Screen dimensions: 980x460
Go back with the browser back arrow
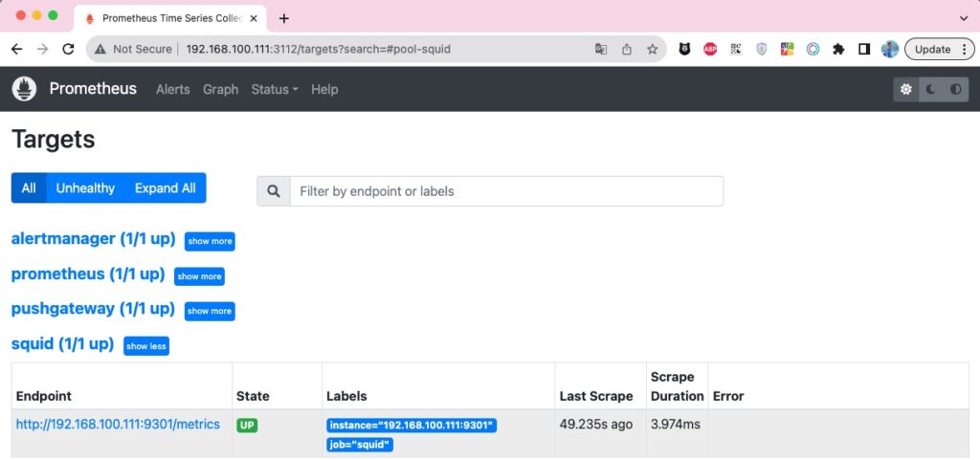[x=17, y=50]
